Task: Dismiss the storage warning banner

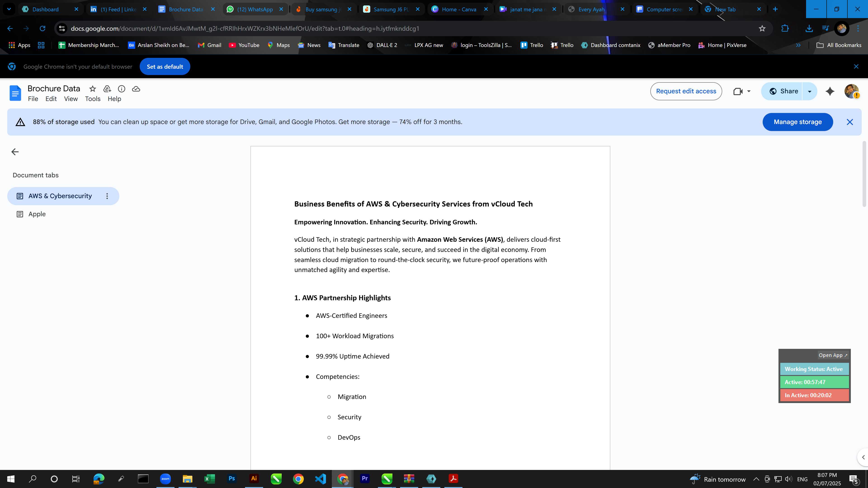Action: 850,122
